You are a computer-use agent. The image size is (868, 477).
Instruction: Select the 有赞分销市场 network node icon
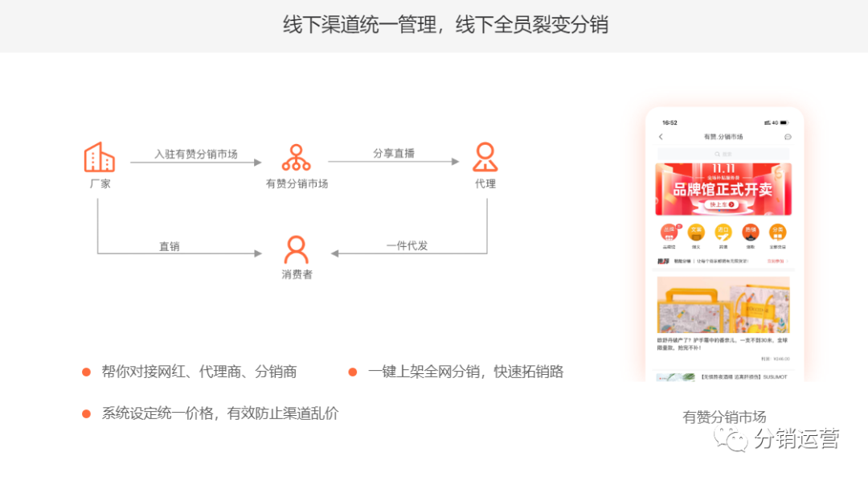tap(296, 158)
